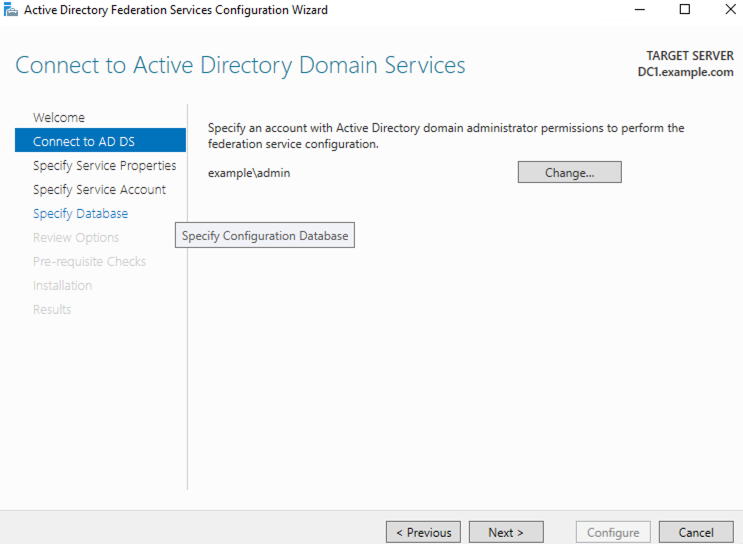
Task: Select the Connect to AD DS step
Action: click(100, 140)
